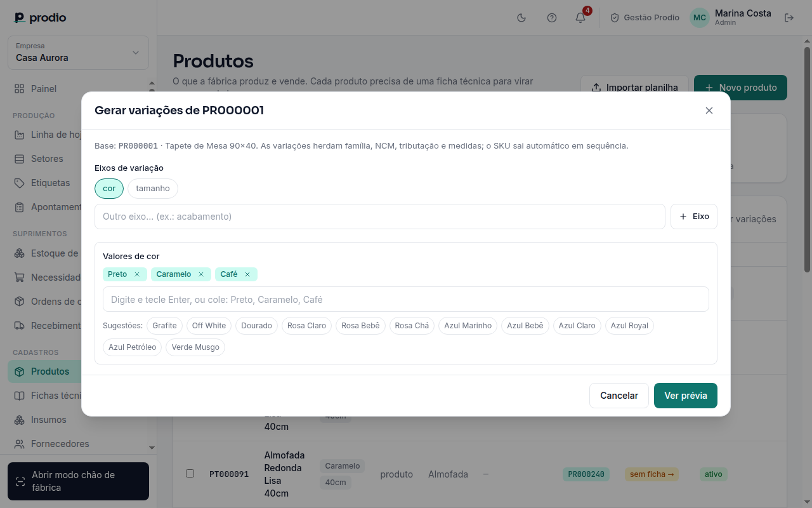Image resolution: width=812 pixels, height=508 pixels.
Task: Click Setores icon in sidebar
Action: [x=20, y=159]
